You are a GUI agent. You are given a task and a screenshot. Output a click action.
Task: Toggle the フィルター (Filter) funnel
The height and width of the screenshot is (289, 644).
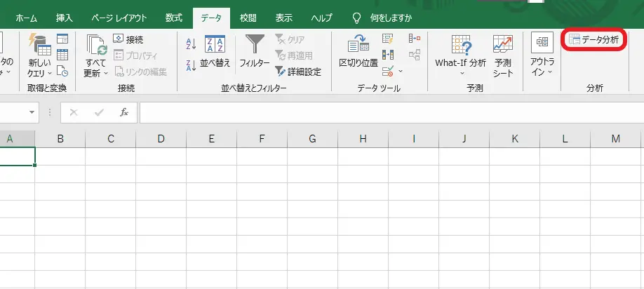254,53
